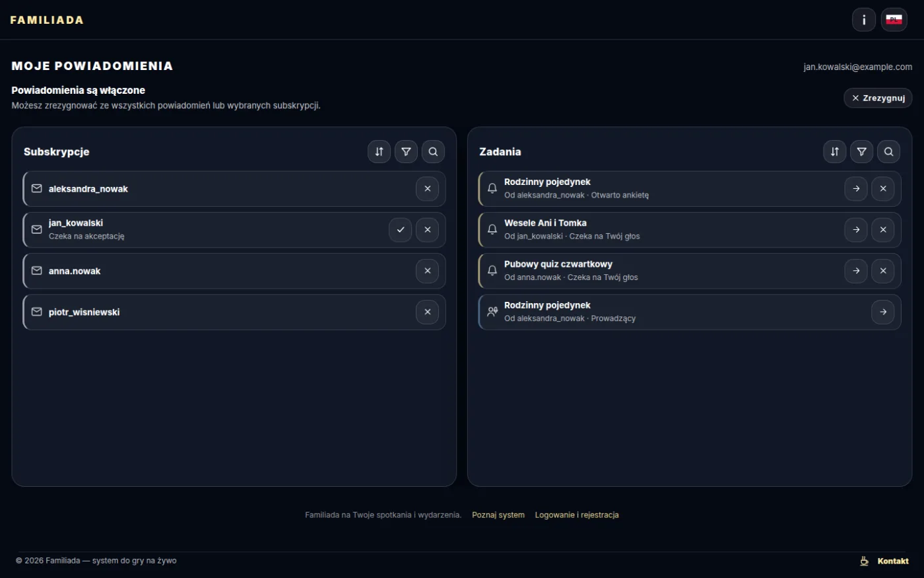Click the 'Powiadomienia są włączone' status heading

(x=79, y=90)
